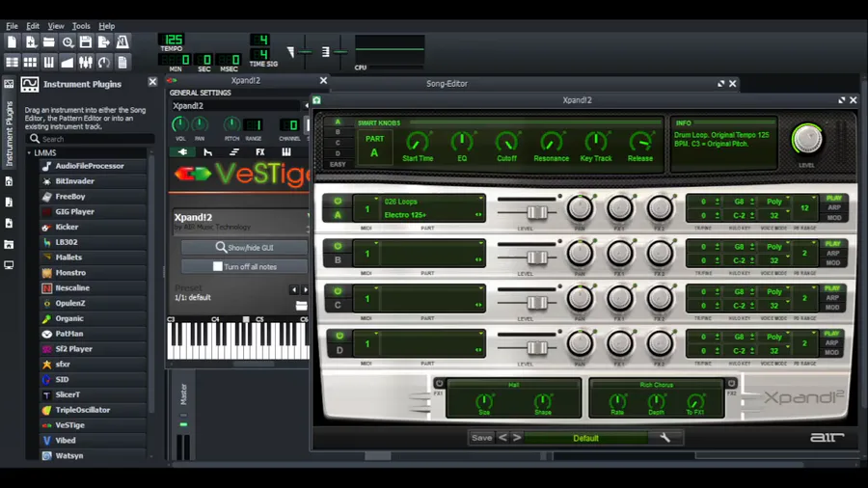Open the Rich Chorus FX2 type selector
Screen dimensions: 868x488
pyautogui.click(x=657, y=385)
